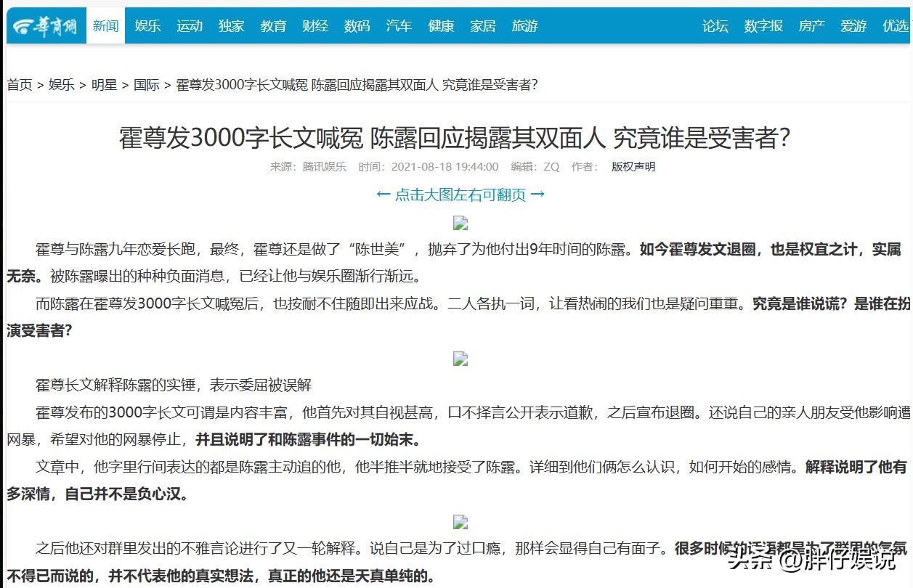Image resolution: width=913 pixels, height=588 pixels.
Task: Click 首页 in the breadcrumb
Action: point(20,85)
